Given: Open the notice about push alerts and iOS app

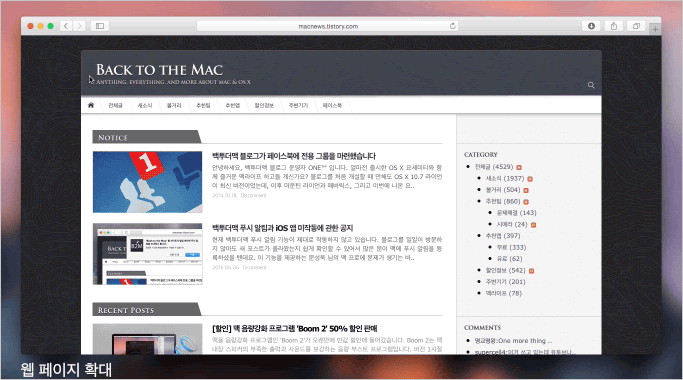Looking at the screenshot, I should 282,228.
